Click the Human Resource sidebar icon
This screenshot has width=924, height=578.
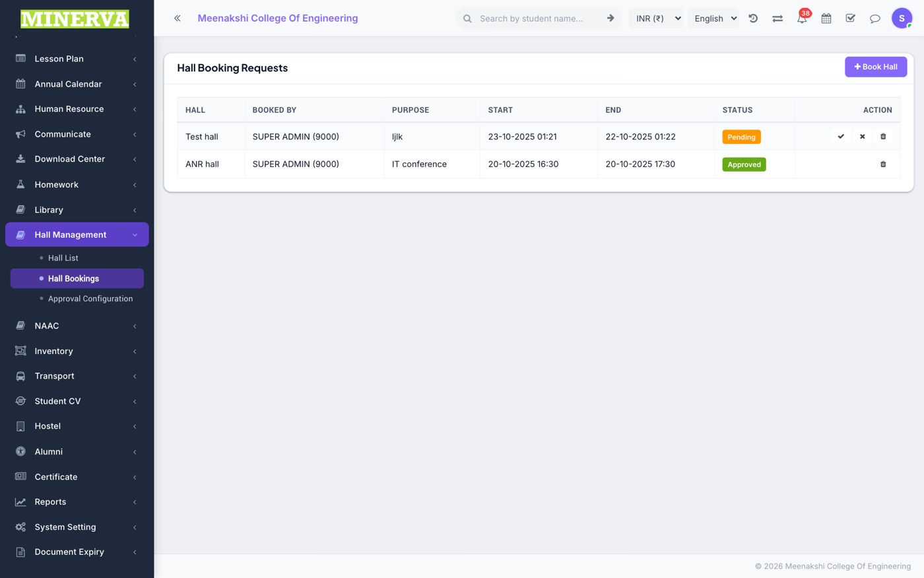pos(20,109)
